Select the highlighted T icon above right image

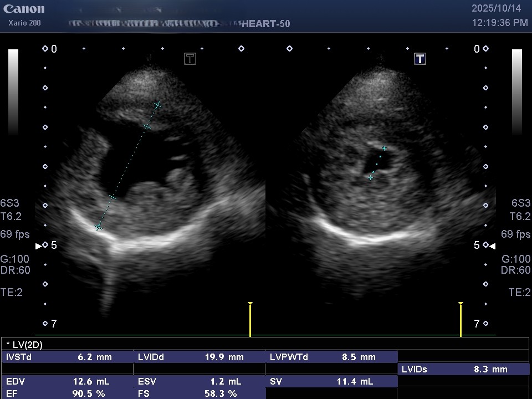(420, 59)
